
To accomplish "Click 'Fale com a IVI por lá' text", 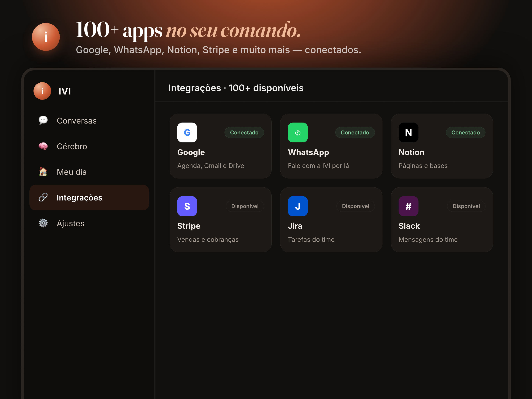I will 318,166.
